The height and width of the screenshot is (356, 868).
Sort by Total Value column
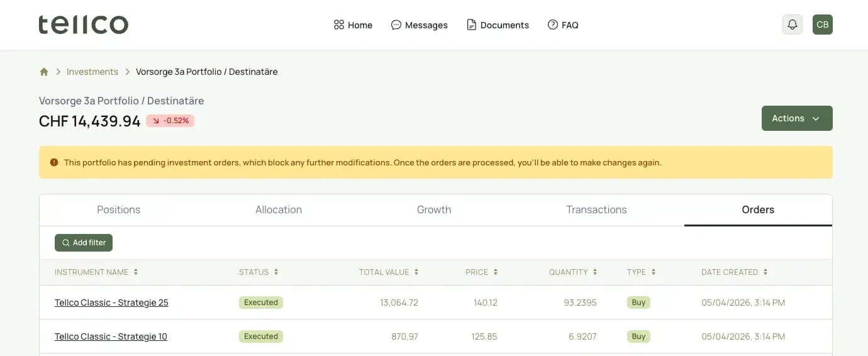point(389,272)
